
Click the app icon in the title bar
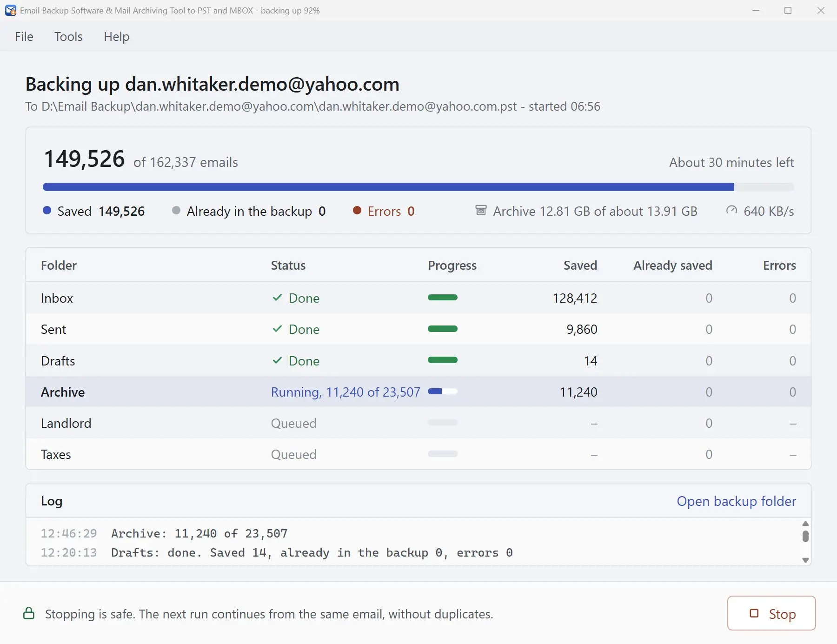[10, 10]
